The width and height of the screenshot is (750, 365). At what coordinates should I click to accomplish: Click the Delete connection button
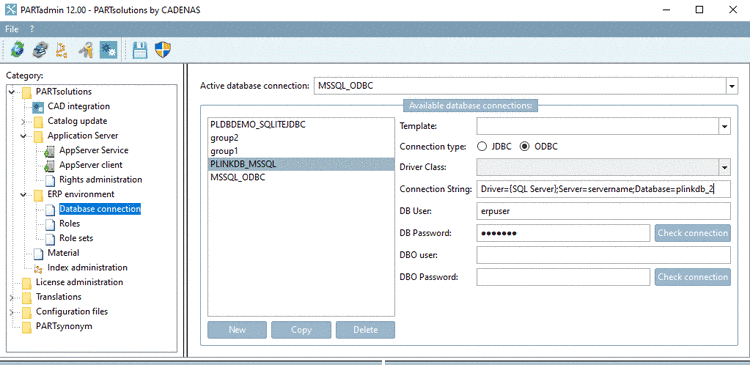(x=365, y=330)
